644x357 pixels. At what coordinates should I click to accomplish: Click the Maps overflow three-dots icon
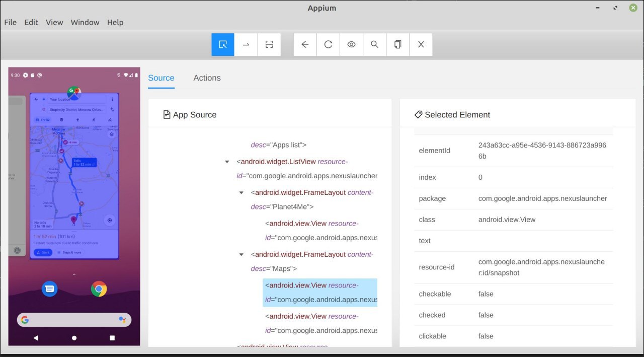click(x=112, y=99)
